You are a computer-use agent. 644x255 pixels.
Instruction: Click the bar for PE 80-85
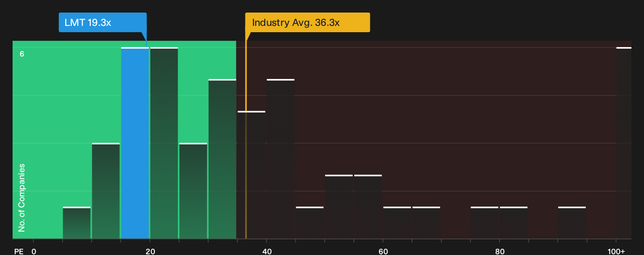(x=514, y=222)
